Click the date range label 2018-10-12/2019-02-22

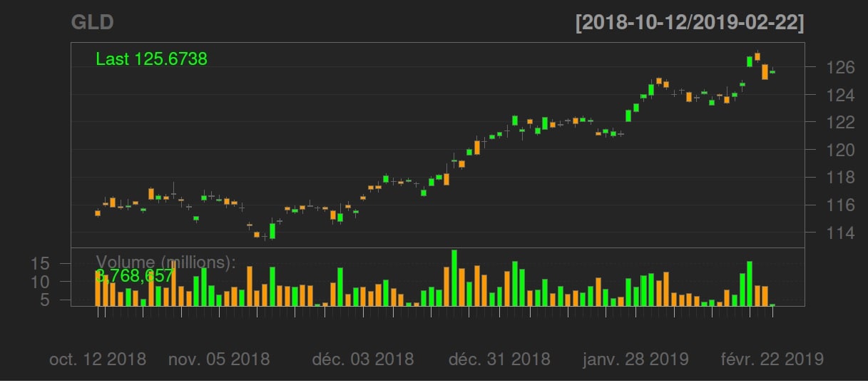tap(690, 23)
